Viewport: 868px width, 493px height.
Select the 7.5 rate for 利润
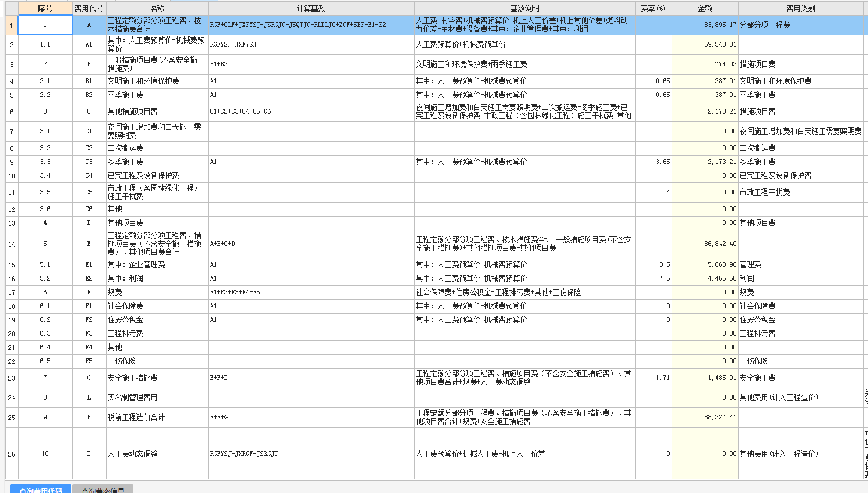(x=654, y=279)
